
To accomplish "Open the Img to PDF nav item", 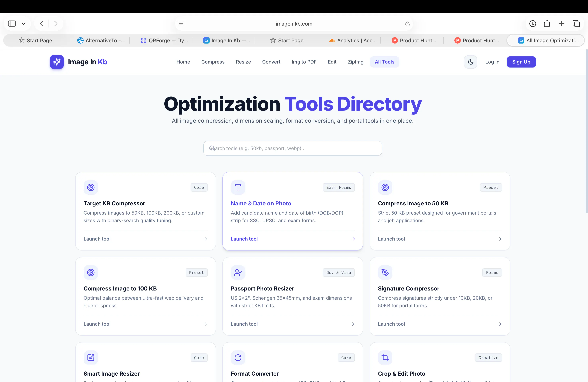I will coord(304,62).
